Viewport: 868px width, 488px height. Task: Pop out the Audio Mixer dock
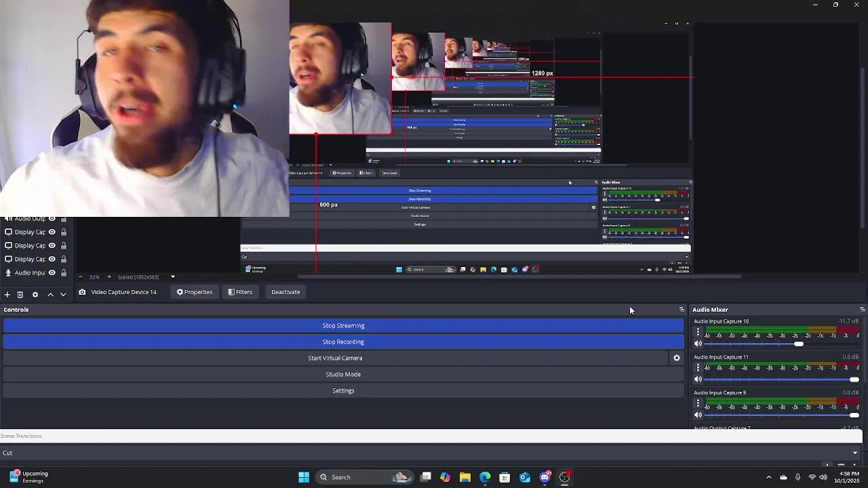(862, 310)
